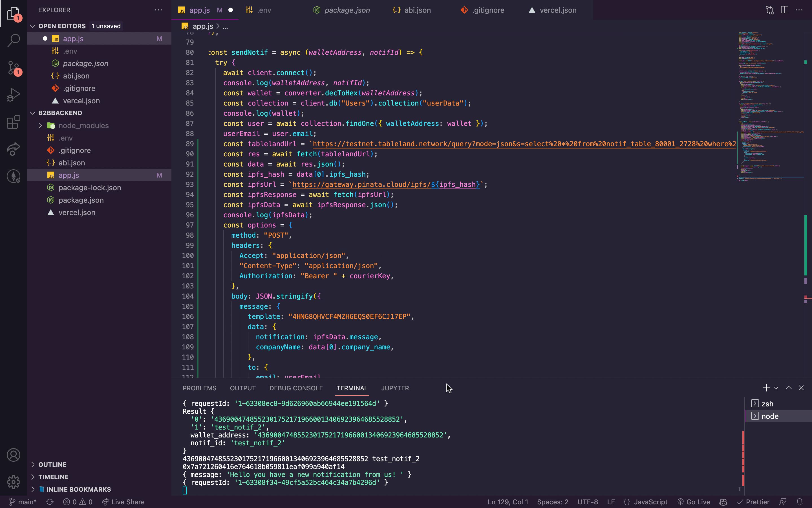Click the open changes compare icon
The height and width of the screenshot is (508, 812).
click(x=770, y=10)
